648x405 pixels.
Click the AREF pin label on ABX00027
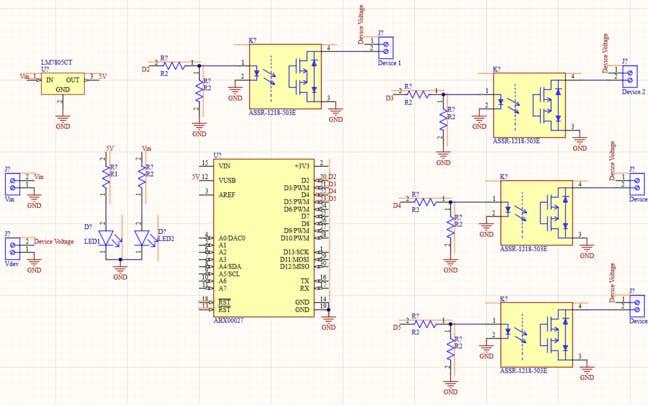pyautogui.click(x=226, y=195)
